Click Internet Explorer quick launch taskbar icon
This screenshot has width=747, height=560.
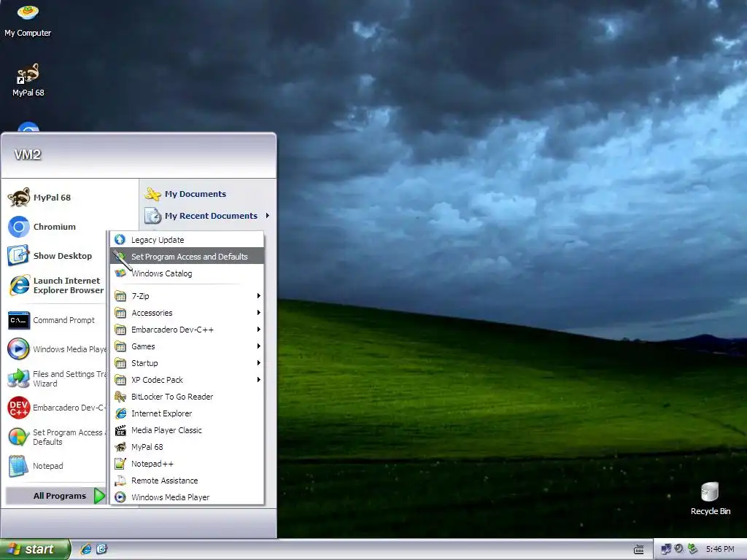click(86, 549)
